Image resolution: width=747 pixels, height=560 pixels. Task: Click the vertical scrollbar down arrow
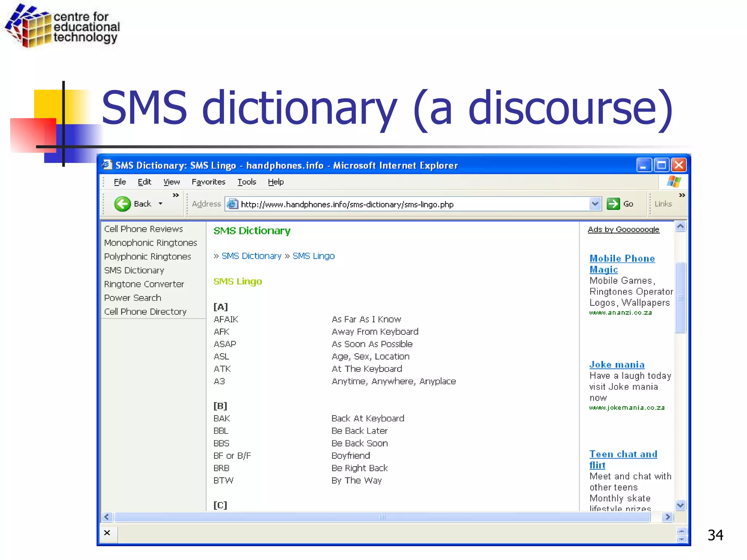[x=680, y=505]
